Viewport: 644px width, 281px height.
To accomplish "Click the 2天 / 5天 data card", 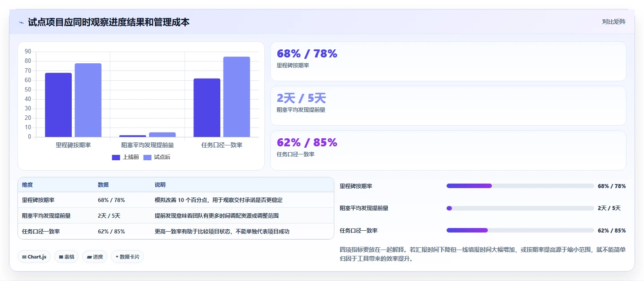I will (448, 105).
